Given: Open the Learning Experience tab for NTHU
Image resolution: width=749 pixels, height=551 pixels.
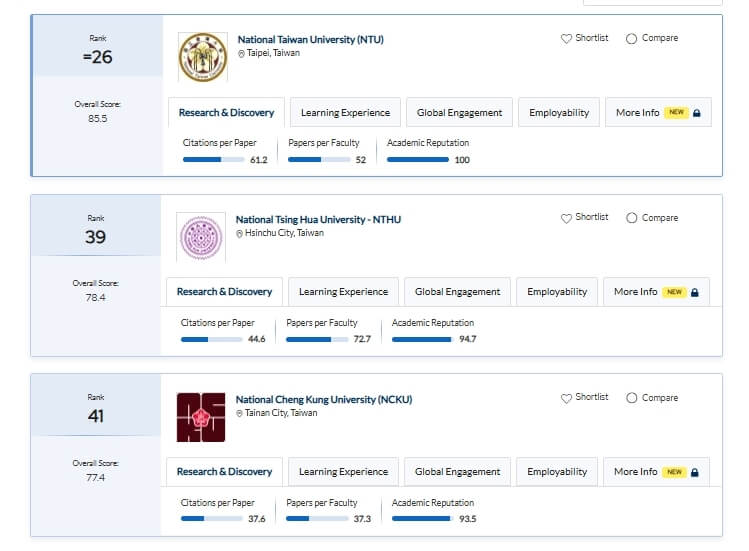Looking at the screenshot, I should (x=343, y=292).
